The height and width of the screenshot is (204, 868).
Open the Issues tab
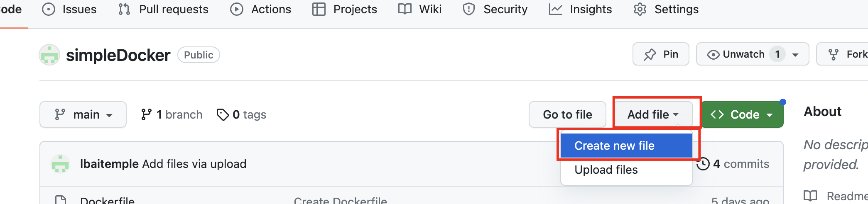69,9
